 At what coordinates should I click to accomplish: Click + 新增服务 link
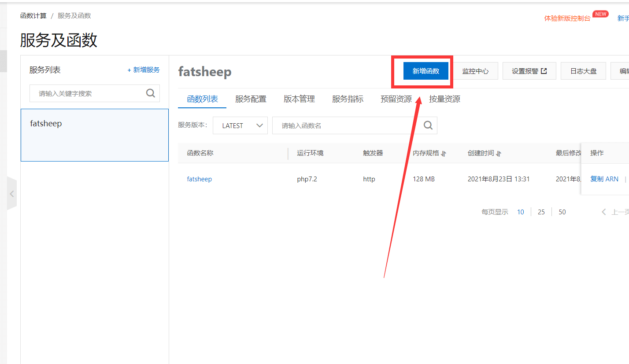(144, 70)
